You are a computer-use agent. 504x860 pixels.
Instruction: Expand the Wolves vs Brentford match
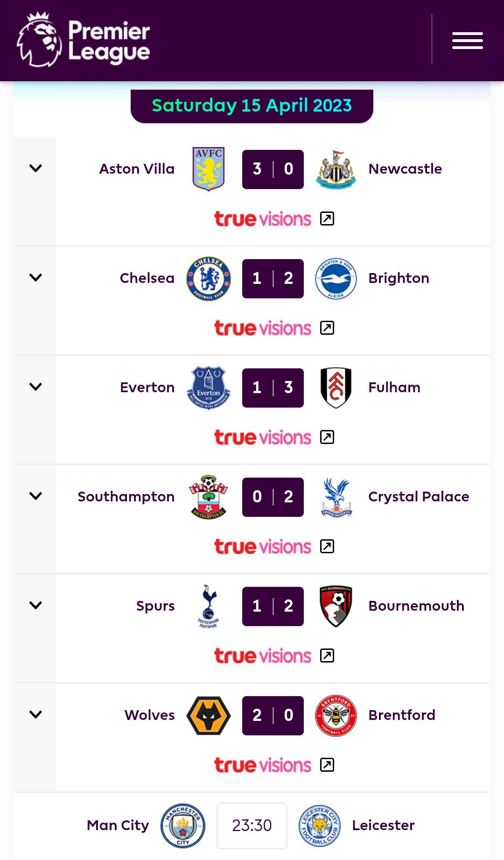[35, 715]
